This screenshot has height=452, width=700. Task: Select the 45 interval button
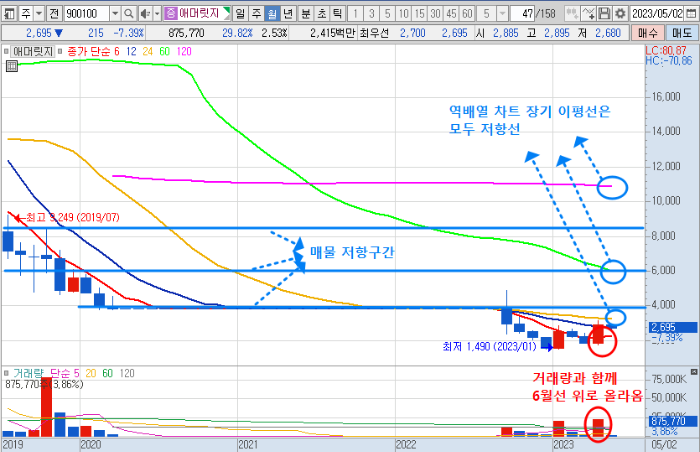[451, 13]
